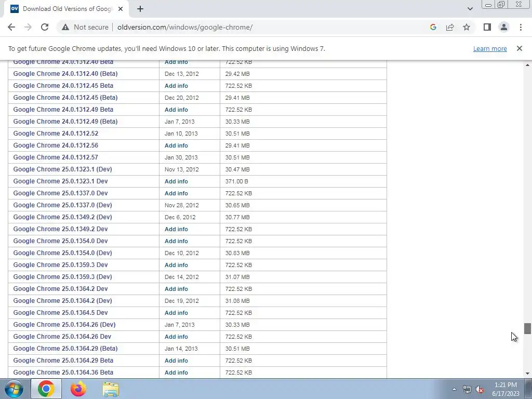Expand the tab search chevron
Screen dimensions: 532x399
(x=470, y=9)
